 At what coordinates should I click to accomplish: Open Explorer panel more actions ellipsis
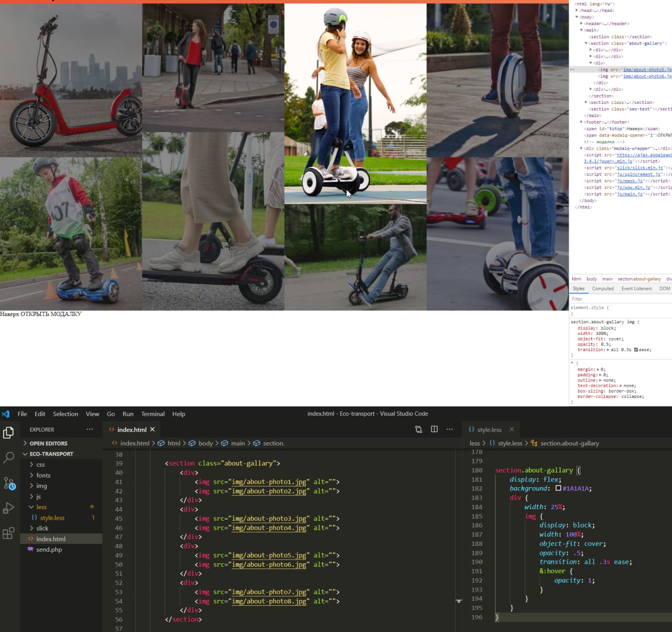pos(90,429)
